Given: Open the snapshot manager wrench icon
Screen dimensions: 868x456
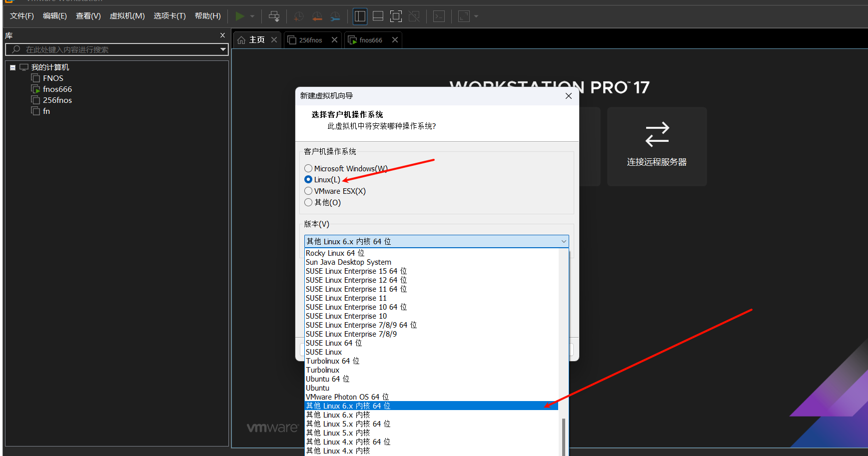Looking at the screenshot, I should pos(335,16).
